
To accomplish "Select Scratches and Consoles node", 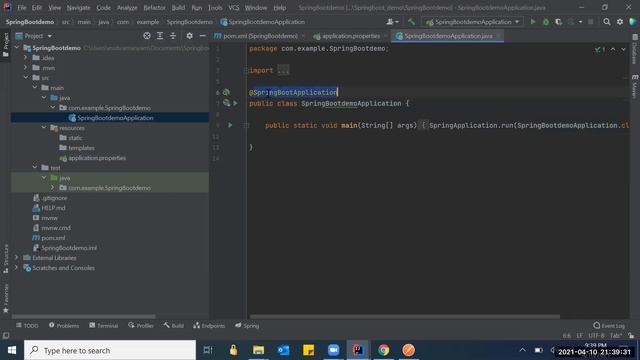I will click(x=59, y=268).
